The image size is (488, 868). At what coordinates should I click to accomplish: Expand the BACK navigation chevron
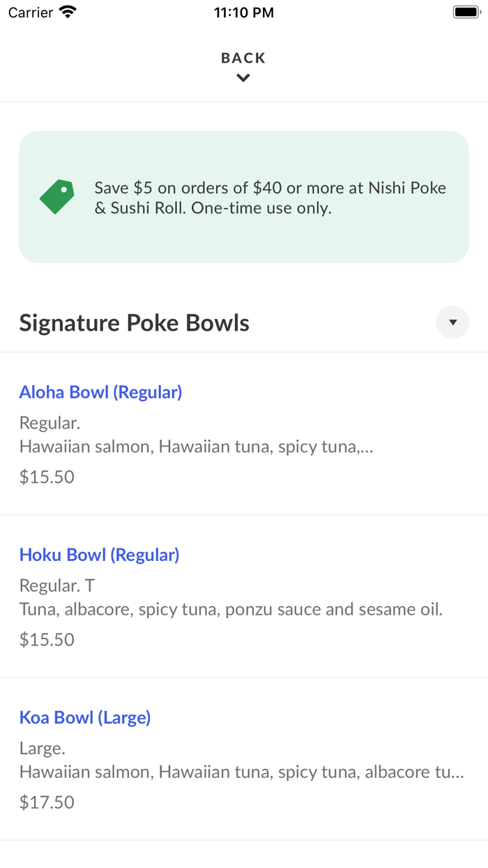(243, 77)
